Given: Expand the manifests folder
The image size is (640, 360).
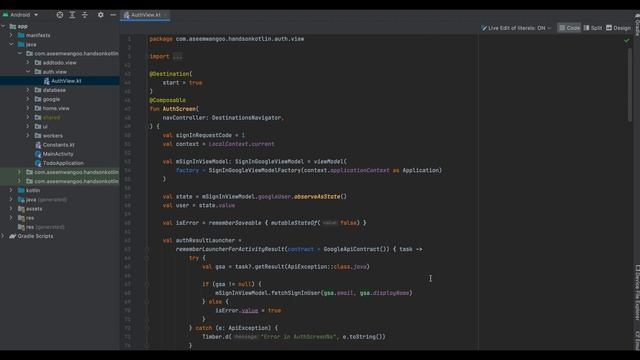Looking at the screenshot, I should pyautogui.click(x=11, y=36).
